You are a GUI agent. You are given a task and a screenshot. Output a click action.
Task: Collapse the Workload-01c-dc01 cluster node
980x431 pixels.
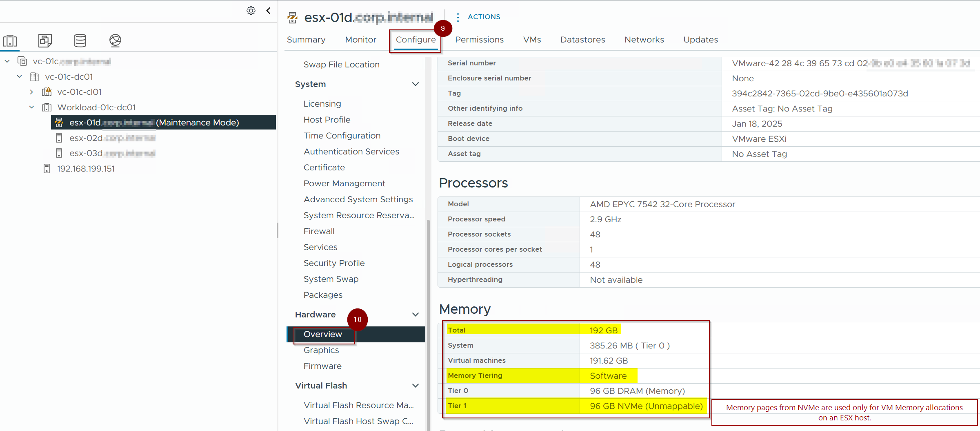(x=31, y=107)
